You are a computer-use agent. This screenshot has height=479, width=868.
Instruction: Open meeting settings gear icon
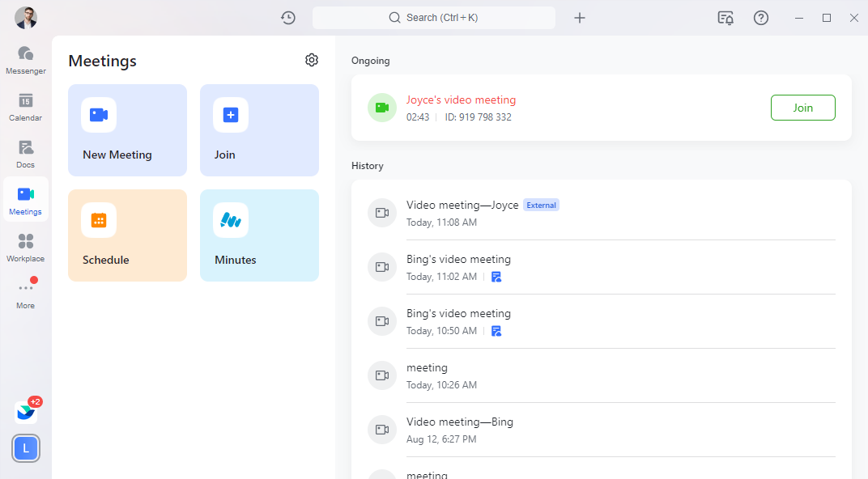point(312,60)
